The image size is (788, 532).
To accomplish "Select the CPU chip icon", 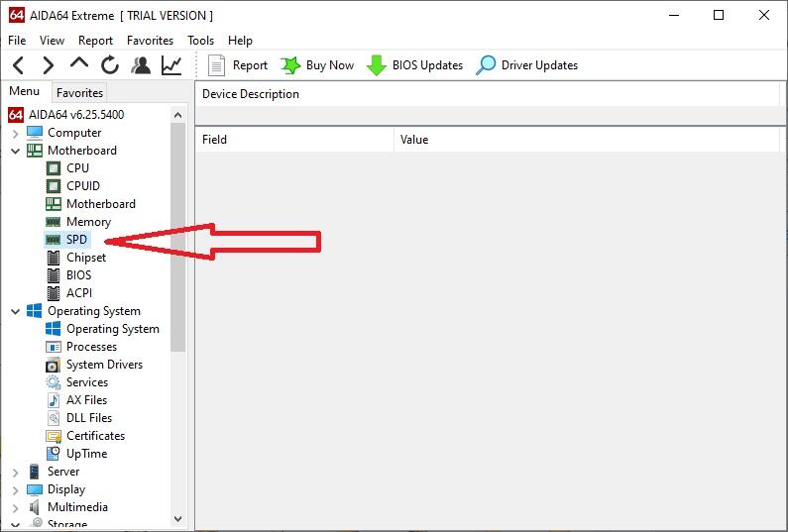I will tap(54, 168).
